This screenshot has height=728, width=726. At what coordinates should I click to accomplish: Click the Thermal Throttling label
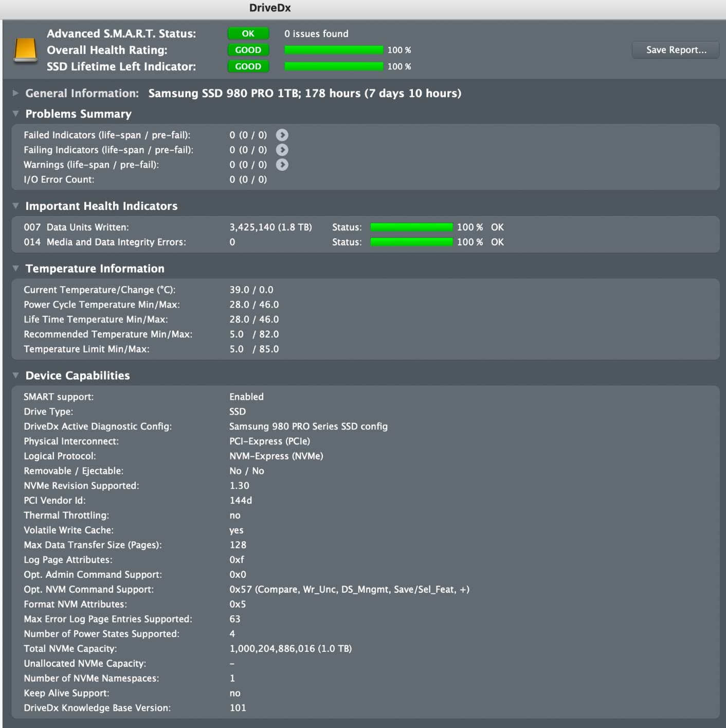tap(66, 516)
